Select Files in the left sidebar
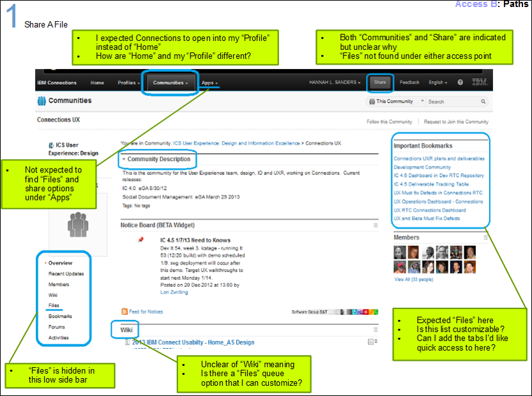The width and height of the screenshot is (532, 396). click(x=54, y=306)
